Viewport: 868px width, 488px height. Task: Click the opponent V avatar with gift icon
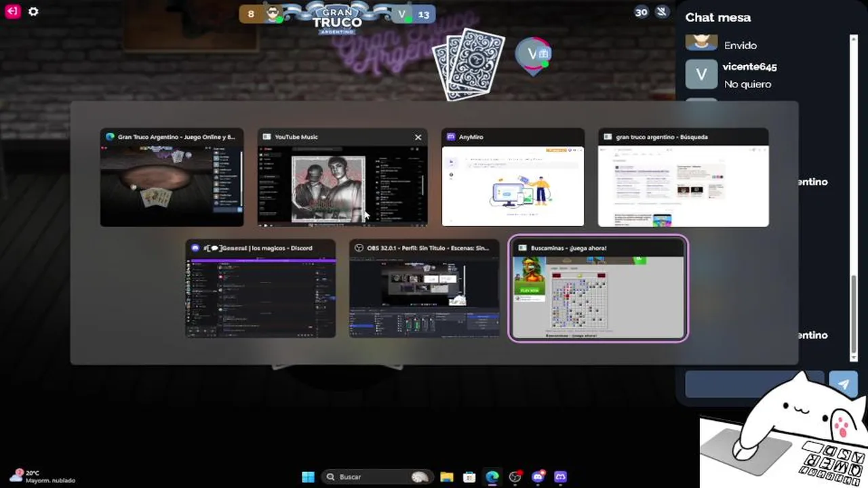click(x=533, y=54)
